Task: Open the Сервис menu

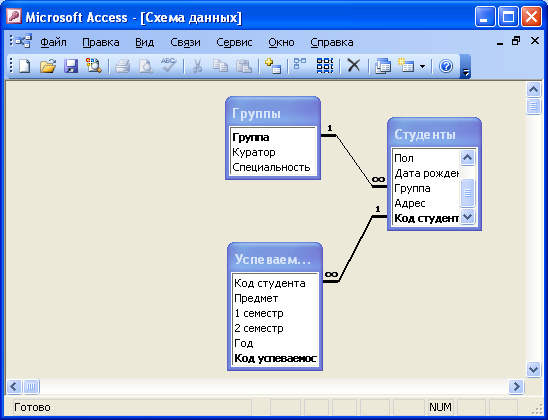Action: pyautogui.click(x=234, y=42)
